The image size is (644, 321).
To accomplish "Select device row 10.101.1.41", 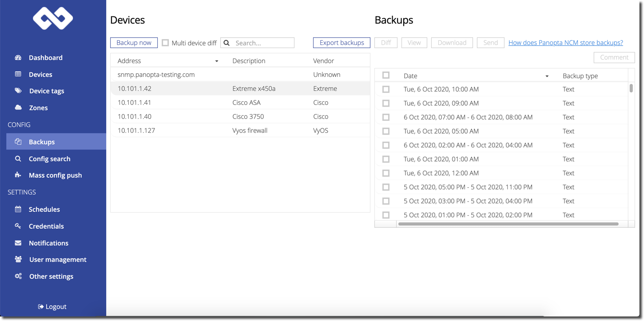I will pos(240,103).
